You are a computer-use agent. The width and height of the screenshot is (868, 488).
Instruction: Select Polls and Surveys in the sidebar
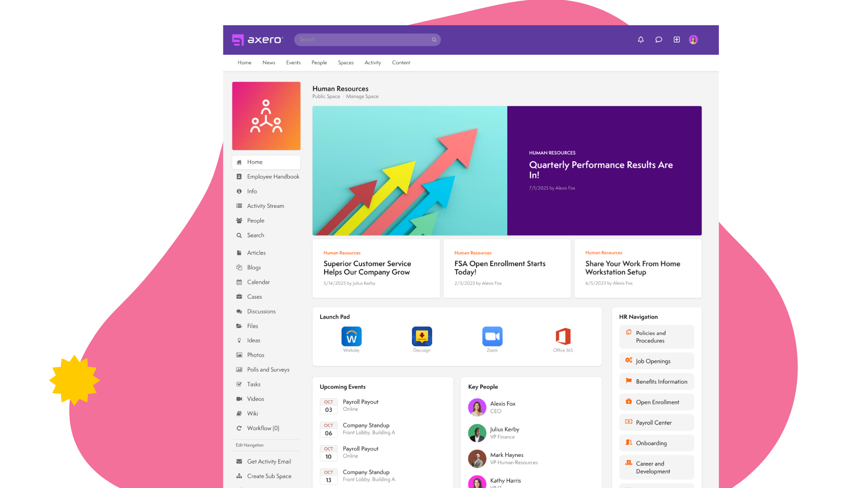click(x=268, y=369)
